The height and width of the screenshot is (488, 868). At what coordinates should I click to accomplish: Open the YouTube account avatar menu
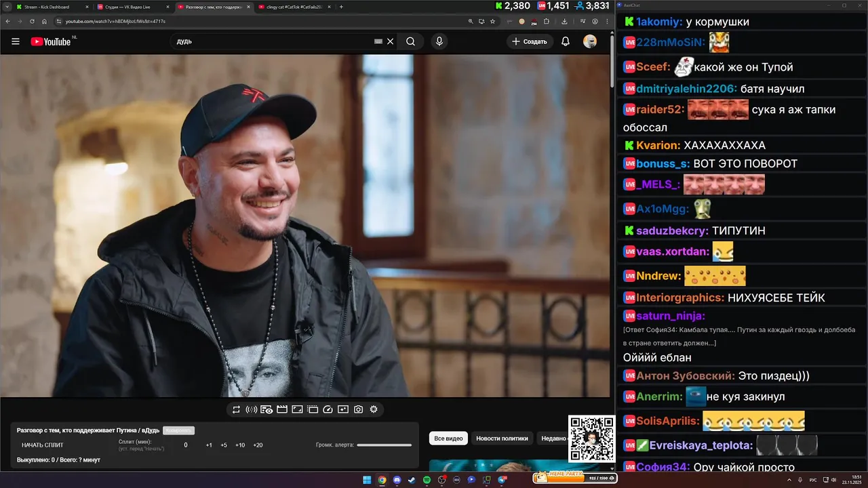[590, 41]
